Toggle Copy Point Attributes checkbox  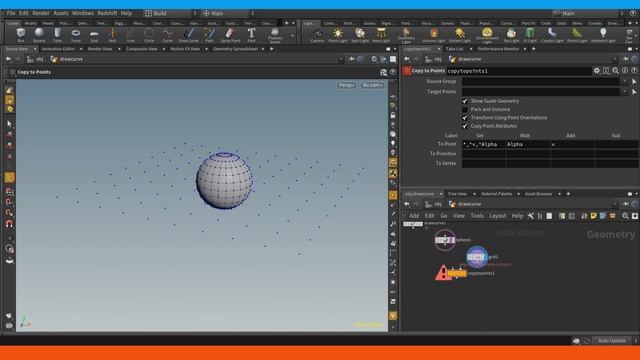(464, 126)
